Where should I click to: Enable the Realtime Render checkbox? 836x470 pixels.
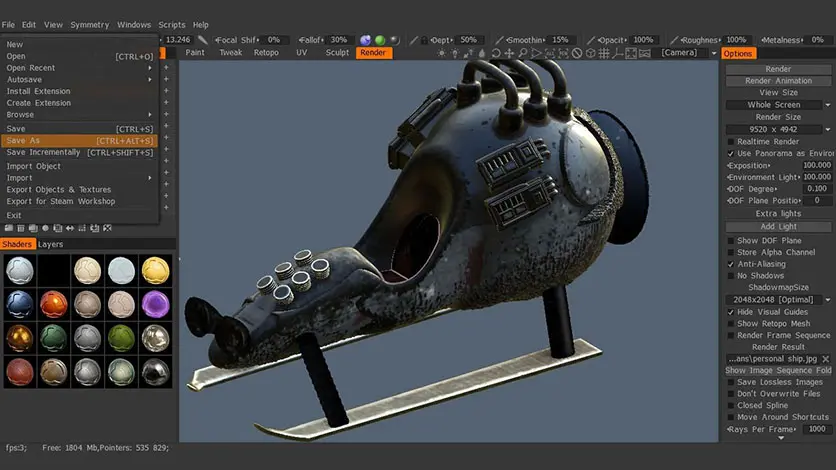click(x=730, y=141)
